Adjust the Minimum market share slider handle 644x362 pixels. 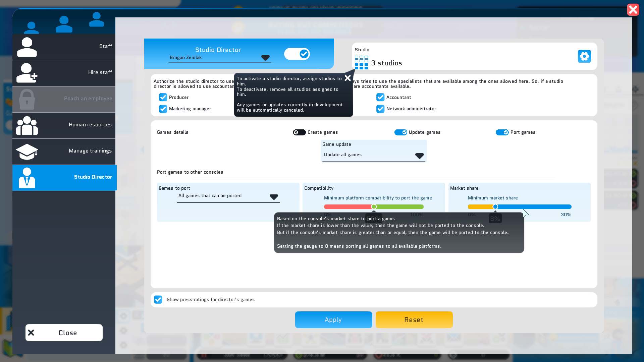pyautogui.click(x=495, y=207)
